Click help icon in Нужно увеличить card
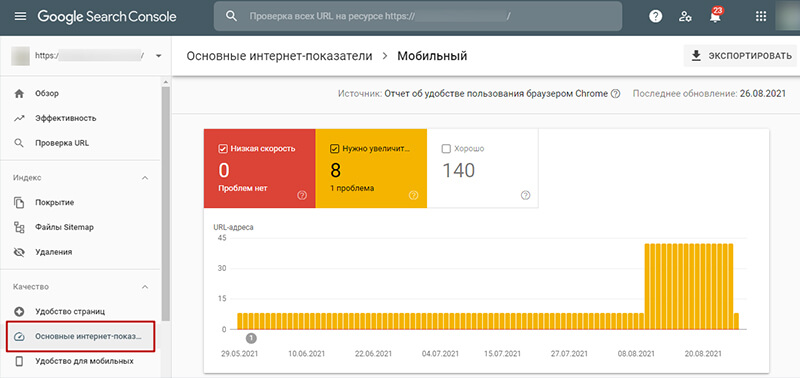The image size is (800, 378). [414, 195]
